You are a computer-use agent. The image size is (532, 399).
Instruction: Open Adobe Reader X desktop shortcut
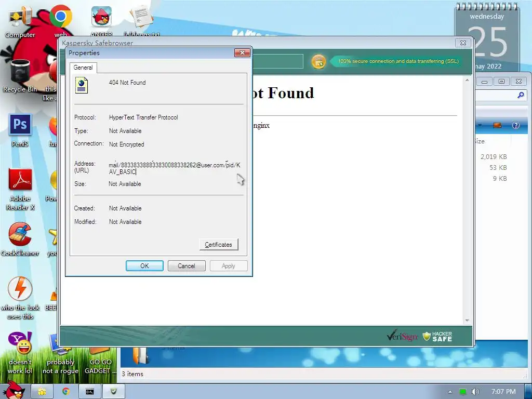pyautogui.click(x=20, y=189)
